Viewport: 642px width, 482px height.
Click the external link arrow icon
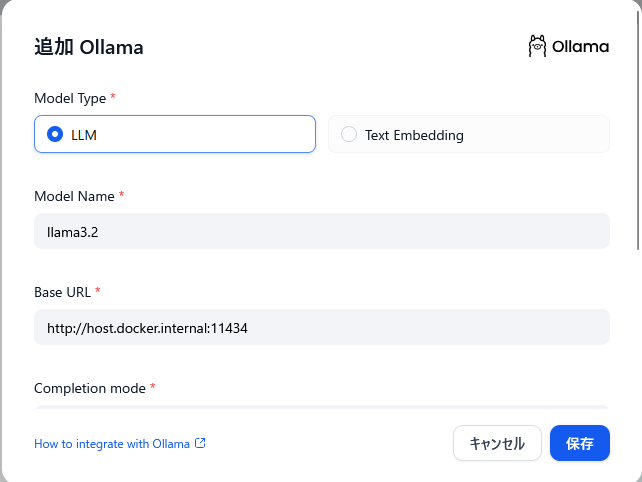click(200, 443)
